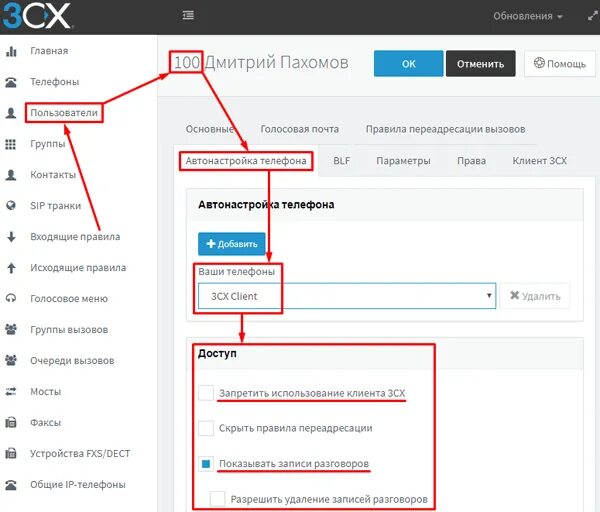Image resolution: width=600 pixels, height=512 pixels.
Task: Select the Автонастройка телефона tab
Action: 246,161
